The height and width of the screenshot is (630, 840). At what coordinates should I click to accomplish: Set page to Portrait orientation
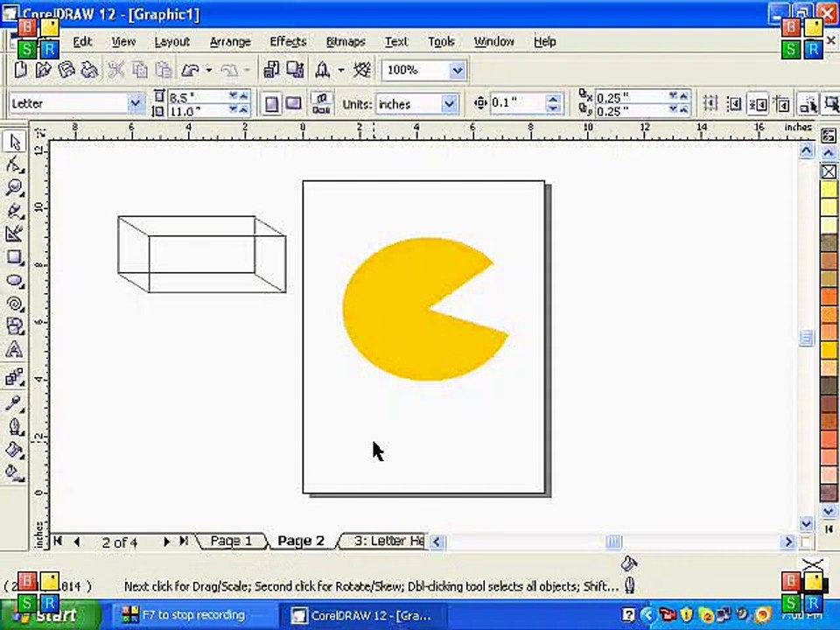[x=271, y=104]
